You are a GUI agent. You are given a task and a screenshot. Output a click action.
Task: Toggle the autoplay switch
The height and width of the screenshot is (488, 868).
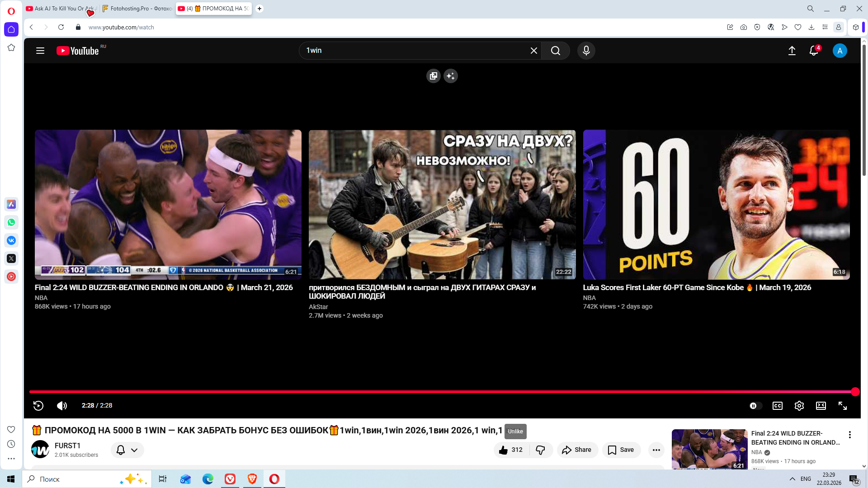point(755,406)
